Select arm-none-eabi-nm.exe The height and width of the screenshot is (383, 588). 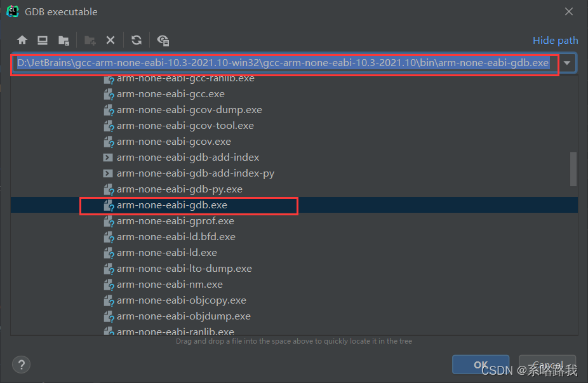click(x=170, y=285)
